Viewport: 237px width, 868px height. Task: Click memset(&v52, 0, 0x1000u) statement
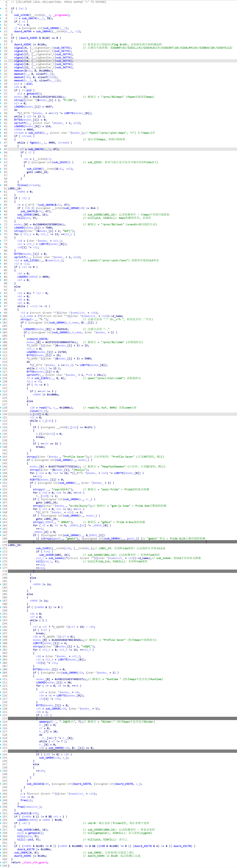(34, 71)
